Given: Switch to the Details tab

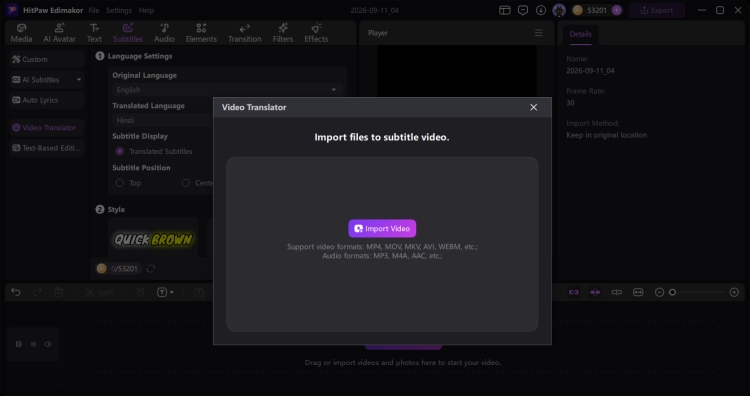Looking at the screenshot, I should point(581,34).
